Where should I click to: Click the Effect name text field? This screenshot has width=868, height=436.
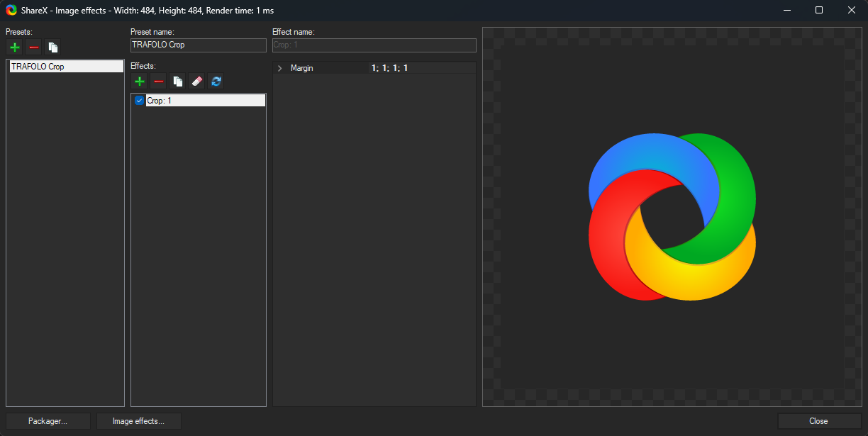(x=374, y=45)
